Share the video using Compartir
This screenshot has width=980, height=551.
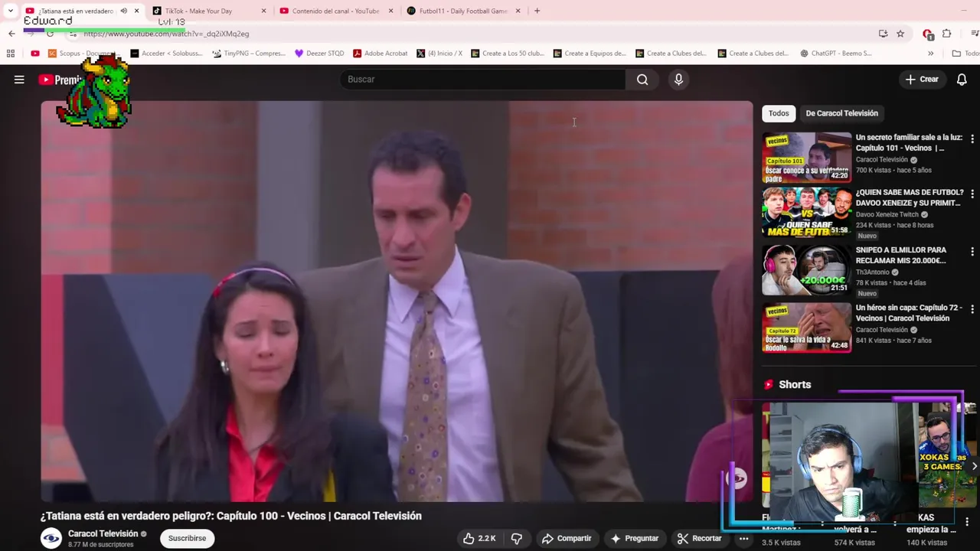tap(567, 539)
